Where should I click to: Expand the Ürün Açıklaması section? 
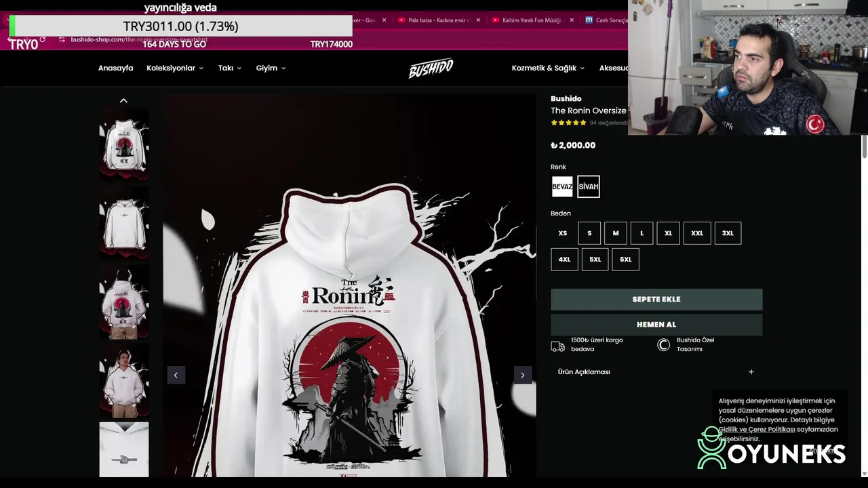pos(656,372)
